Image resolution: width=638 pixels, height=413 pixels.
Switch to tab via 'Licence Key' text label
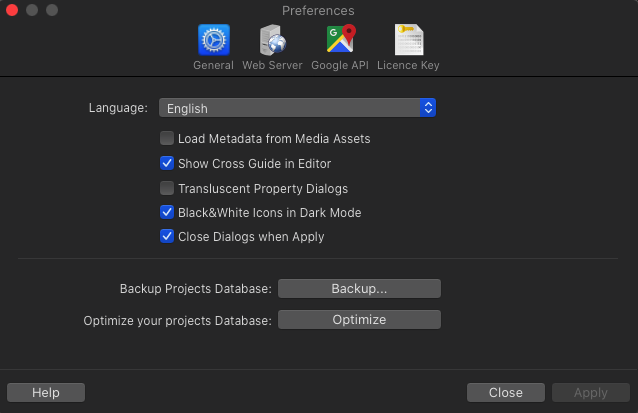pos(408,66)
